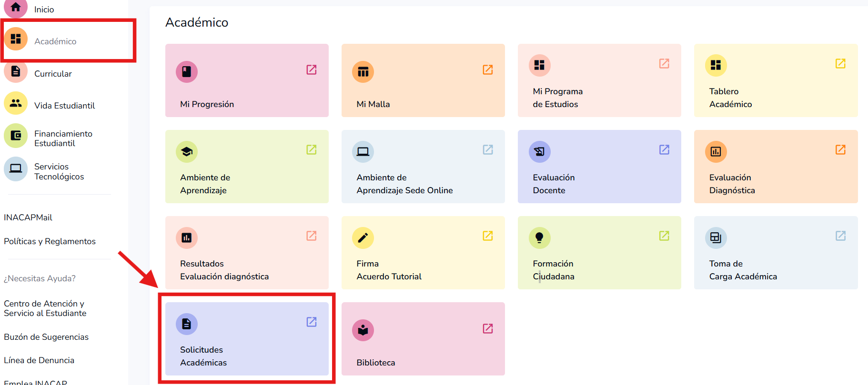Screen dimensions: 868x385
Task: Open Financiamiento Estudiantil section
Action: coord(63,138)
